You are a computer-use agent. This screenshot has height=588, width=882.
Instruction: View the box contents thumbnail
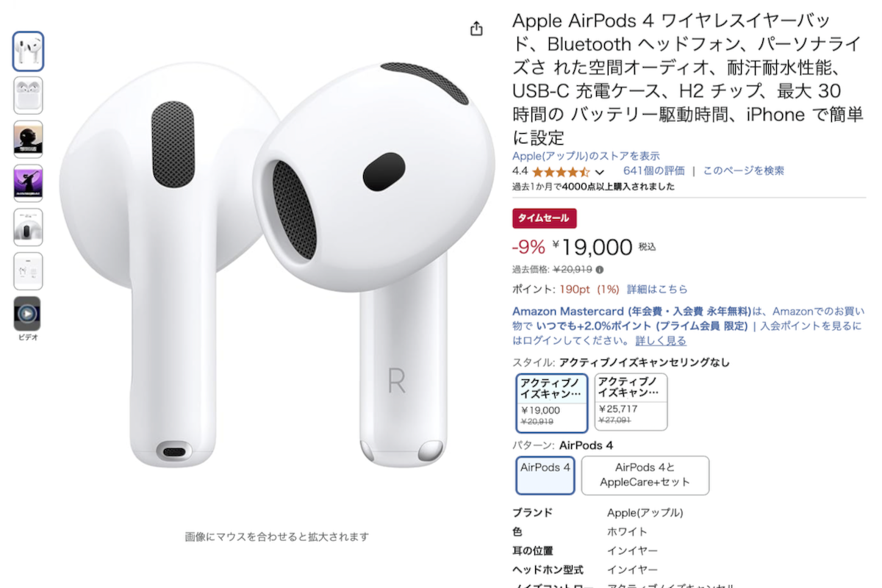tap(28, 271)
